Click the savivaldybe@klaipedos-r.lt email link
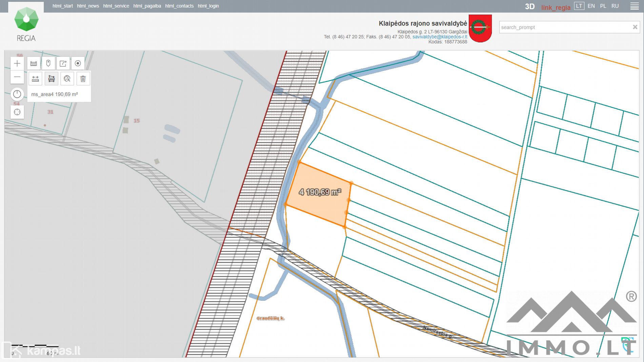Viewport: 644px width, 362px height. [440, 37]
